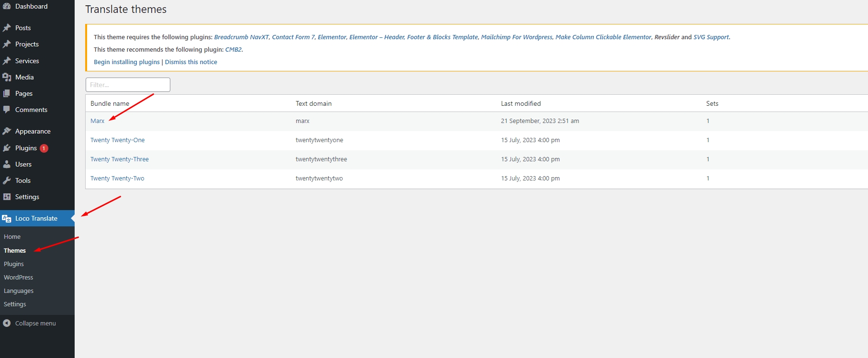Click the Dashboard gauge icon
This screenshot has height=358, width=868.
pyautogui.click(x=7, y=6)
